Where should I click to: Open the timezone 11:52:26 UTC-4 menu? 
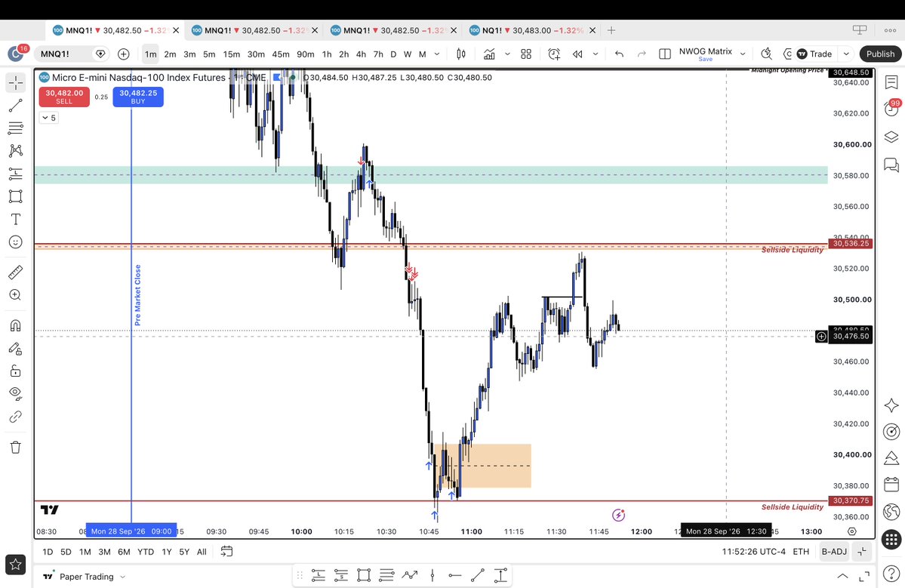(x=753, y=552)
